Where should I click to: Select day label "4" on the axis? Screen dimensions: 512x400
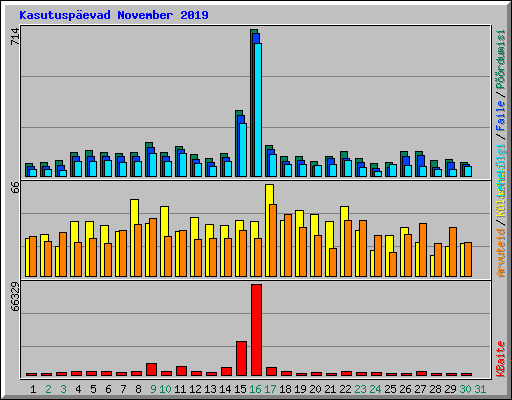78,389
